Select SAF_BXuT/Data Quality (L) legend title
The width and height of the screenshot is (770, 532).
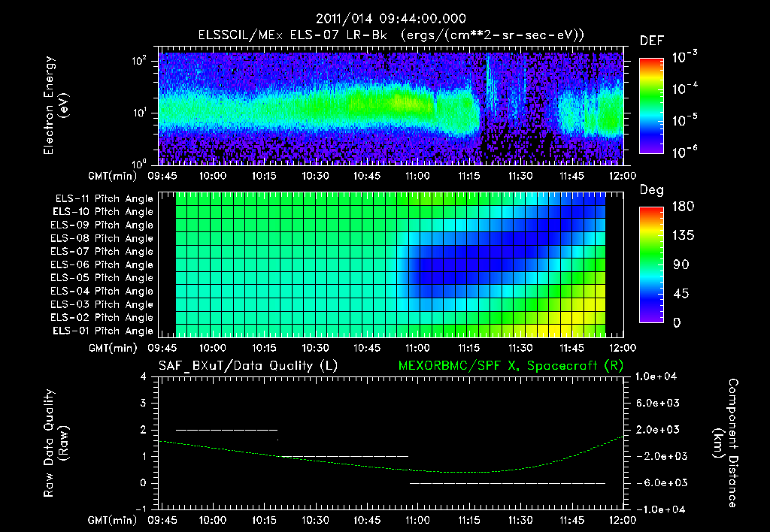pyautogui.click(x=248, y=366)
